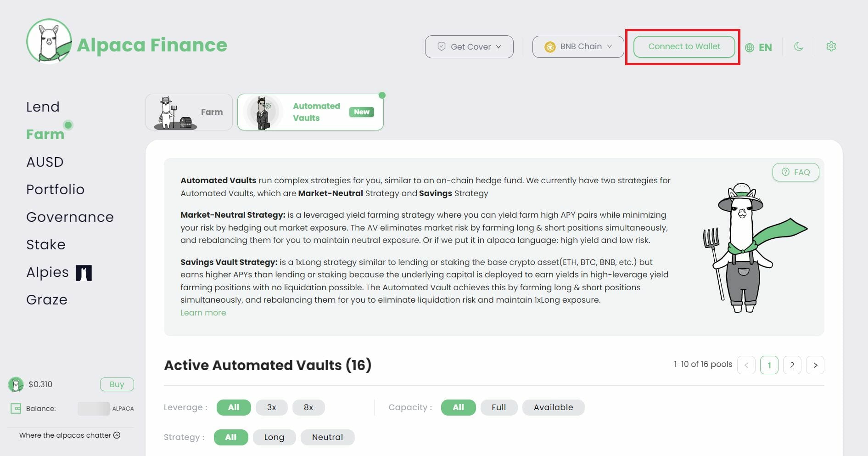Click Active Automated Vaults (16) heading
Image resolution: width=868 pixels, height=456 pixels.
[268, 365]
